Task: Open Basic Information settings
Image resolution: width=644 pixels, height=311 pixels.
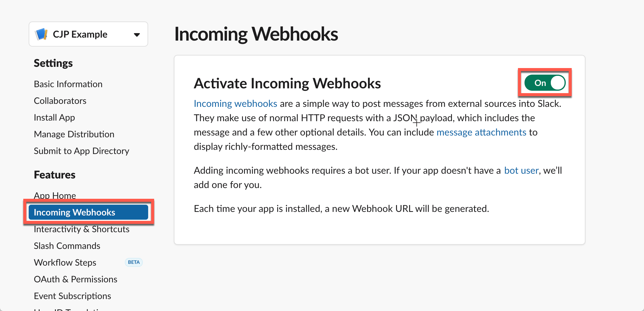Action: point(68,84)
